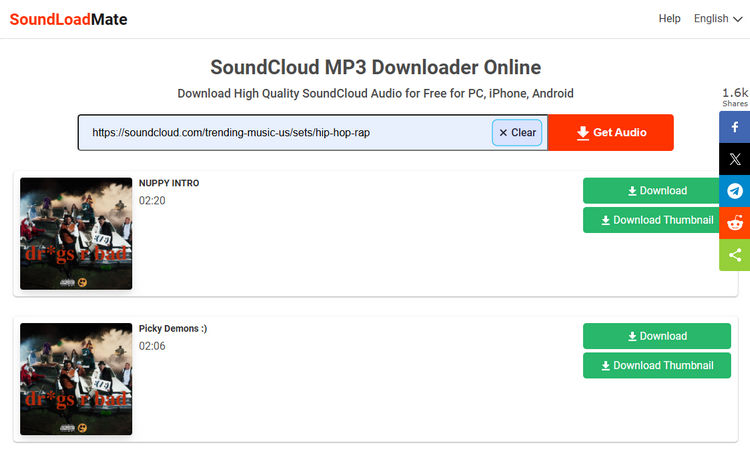Open the SoundLoadMate home logo

click(68, 19)
